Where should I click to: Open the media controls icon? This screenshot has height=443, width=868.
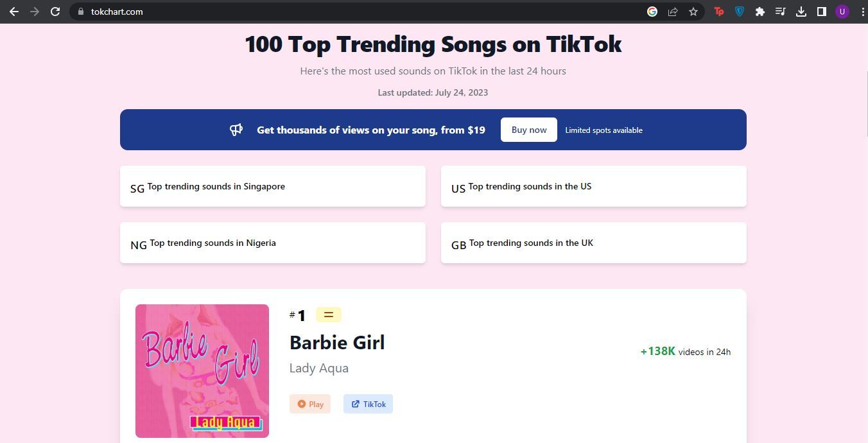tap(781, 12)
